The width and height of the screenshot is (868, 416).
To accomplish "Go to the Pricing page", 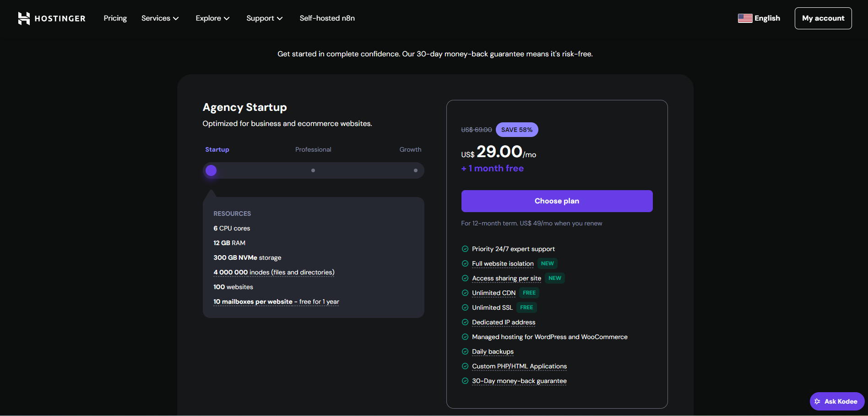I will coord(115,18).
